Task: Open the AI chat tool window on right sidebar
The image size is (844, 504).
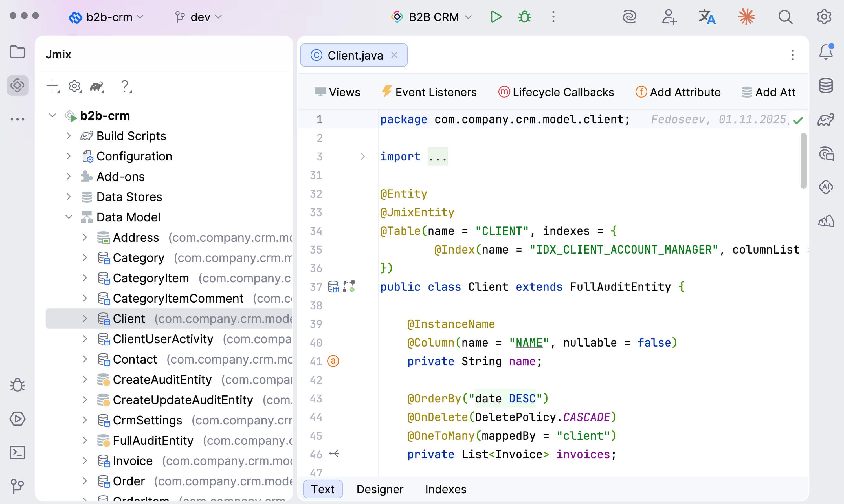Action: pyautogui.click(x=826, y=153)
